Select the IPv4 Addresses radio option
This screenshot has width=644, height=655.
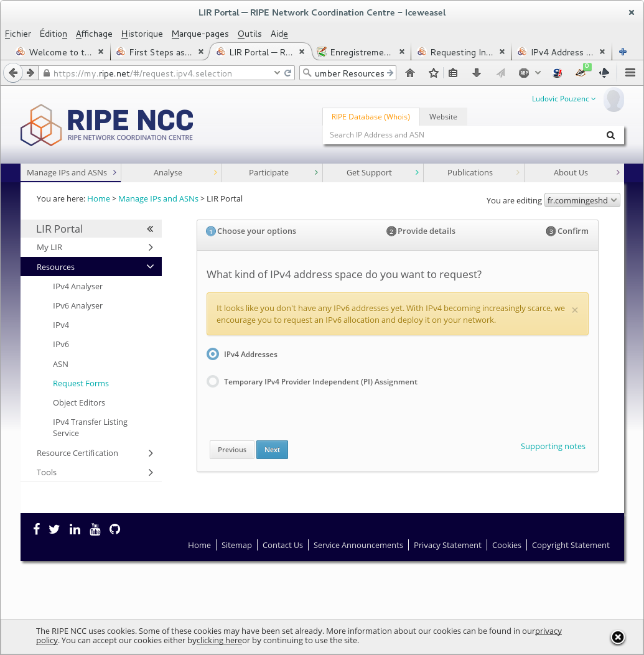[x=213, y=354]
